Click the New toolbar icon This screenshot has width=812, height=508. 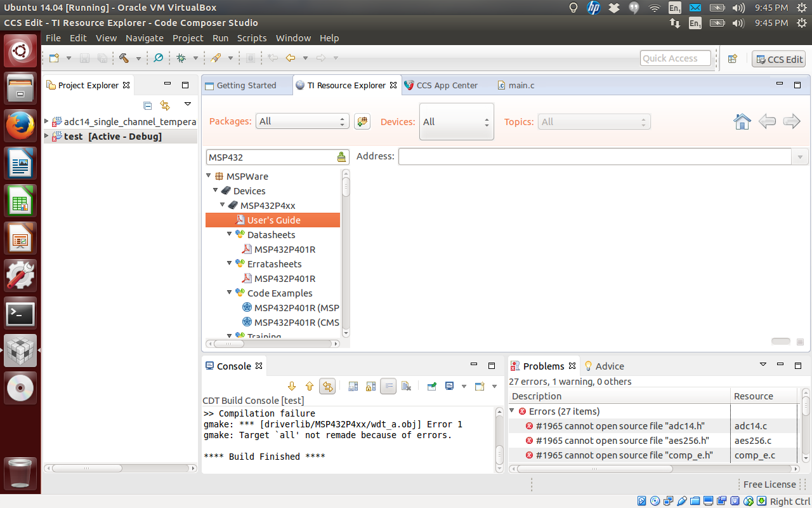(55, 58)
